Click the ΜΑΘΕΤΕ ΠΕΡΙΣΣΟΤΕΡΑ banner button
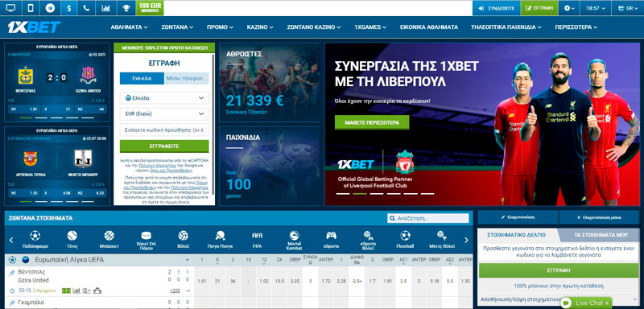Image resolution: width=644 pixels, height=309 pixels. coord(372,122)
